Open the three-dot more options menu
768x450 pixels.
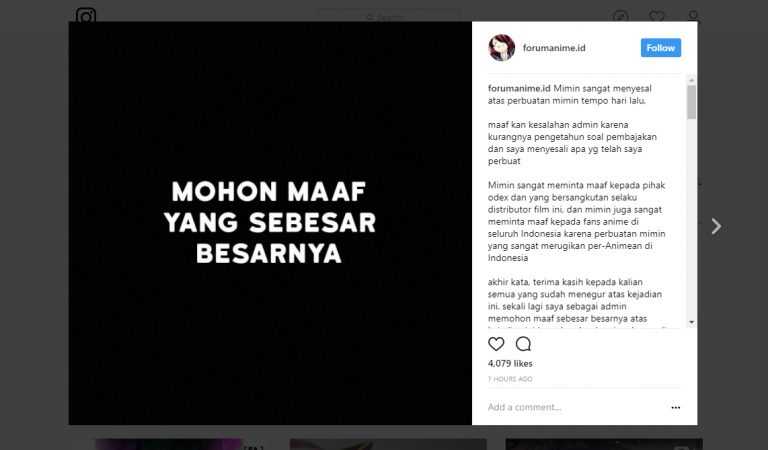click(675, 407)
